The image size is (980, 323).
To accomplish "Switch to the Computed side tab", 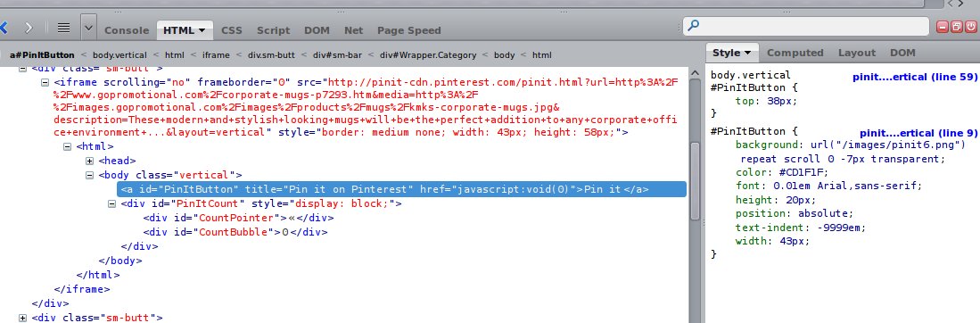I will point(795,54).
